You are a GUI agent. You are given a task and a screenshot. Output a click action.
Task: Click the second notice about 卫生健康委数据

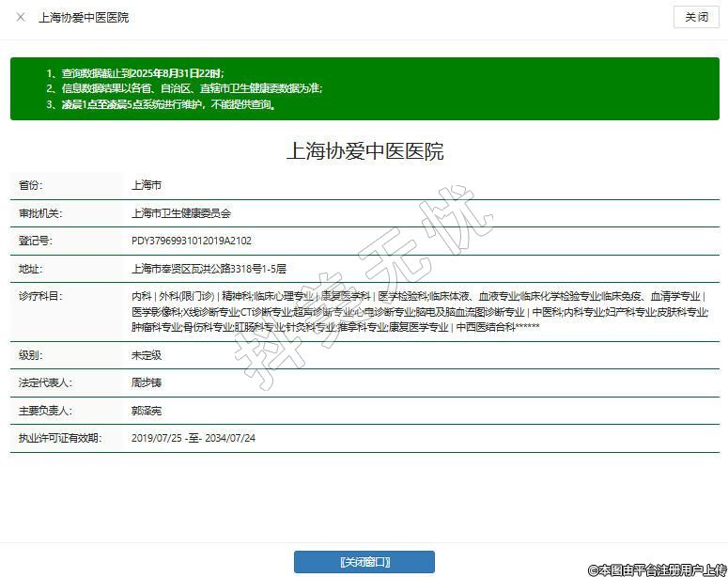coord(184,88)
